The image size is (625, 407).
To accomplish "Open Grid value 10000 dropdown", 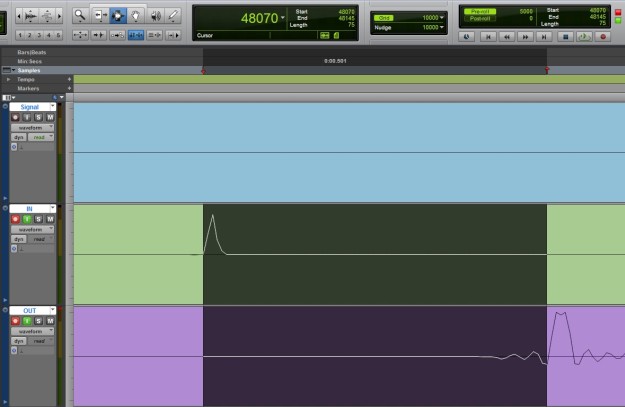I will (x=442, y=18).
